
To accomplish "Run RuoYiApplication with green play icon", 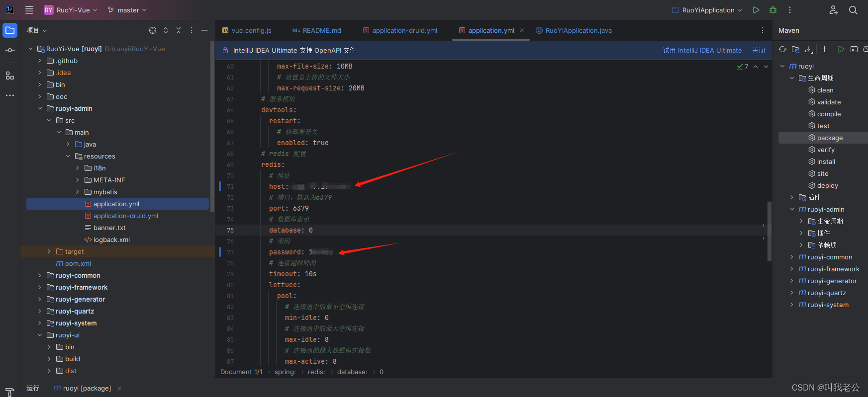I will (x=756, y=10).
